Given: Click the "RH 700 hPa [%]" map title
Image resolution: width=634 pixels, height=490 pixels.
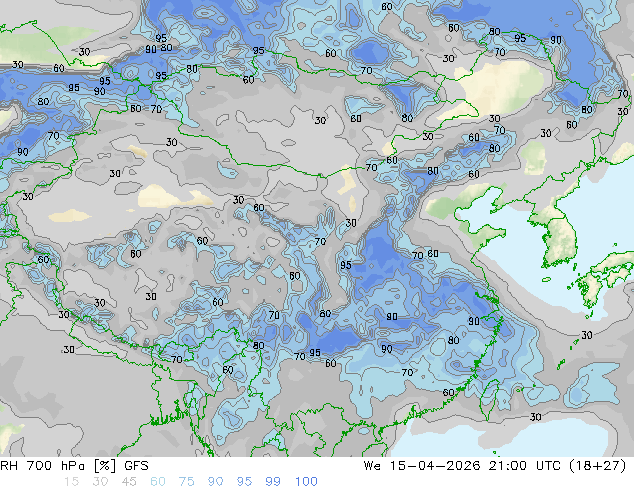Looking at the screenshot, I should point(59,466).
